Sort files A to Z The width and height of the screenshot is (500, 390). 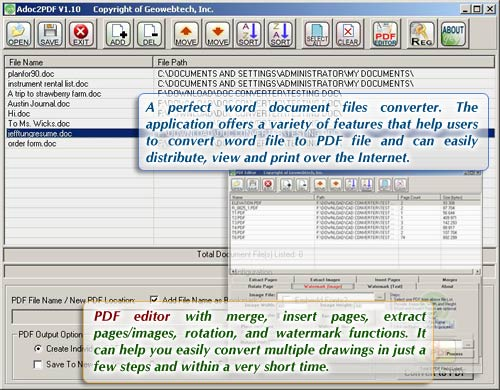point(249,34)
